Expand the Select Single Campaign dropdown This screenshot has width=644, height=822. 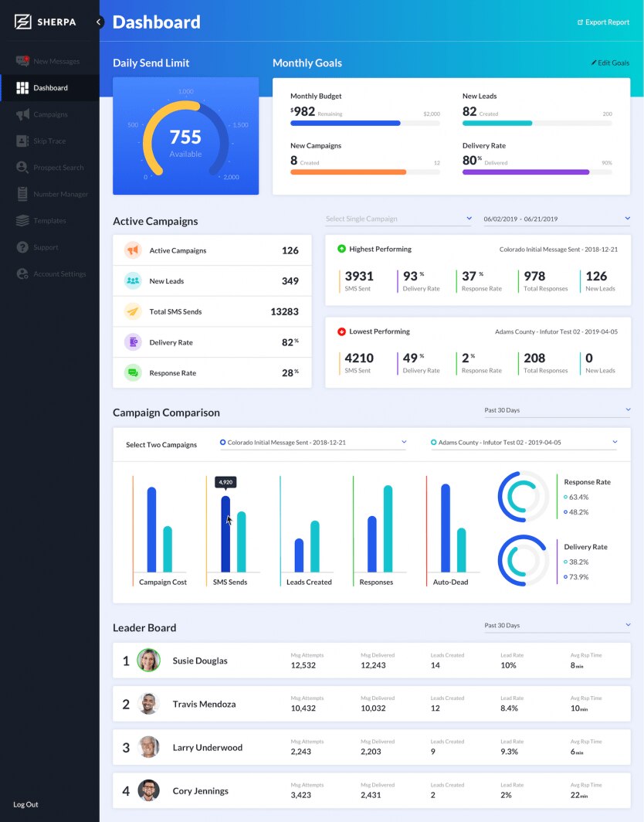click(x=398, y=219)
